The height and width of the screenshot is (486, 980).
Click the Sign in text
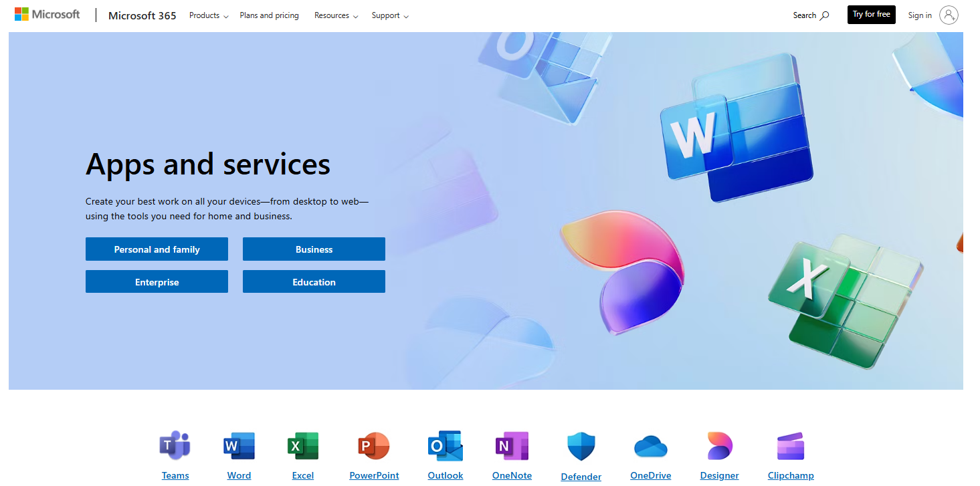pos(920,15)
